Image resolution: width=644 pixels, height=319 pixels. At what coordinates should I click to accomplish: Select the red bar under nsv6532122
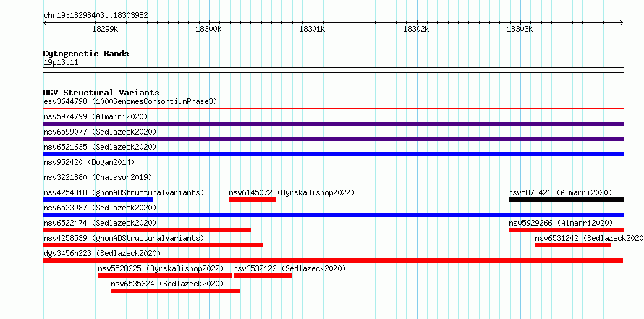click(263, 276)
